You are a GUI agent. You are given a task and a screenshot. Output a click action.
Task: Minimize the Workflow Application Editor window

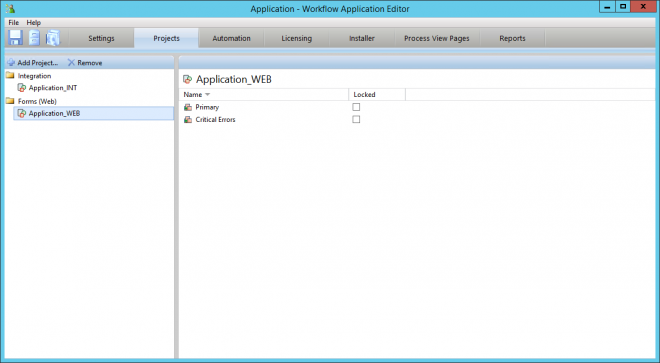coord(607,7)
